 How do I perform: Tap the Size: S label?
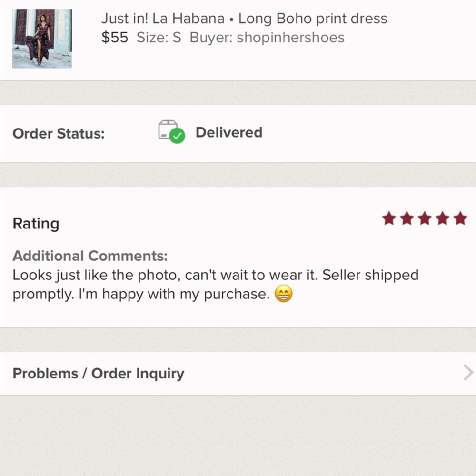point(159,38)
